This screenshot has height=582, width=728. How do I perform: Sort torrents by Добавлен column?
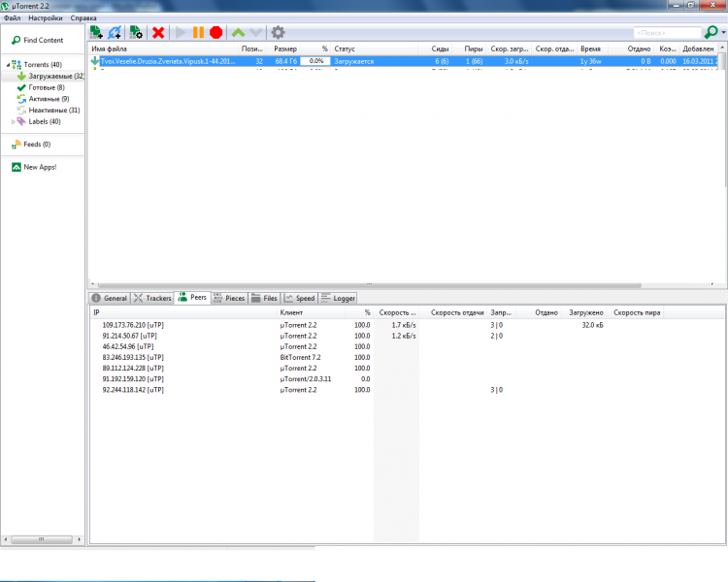tap(698, 48)
